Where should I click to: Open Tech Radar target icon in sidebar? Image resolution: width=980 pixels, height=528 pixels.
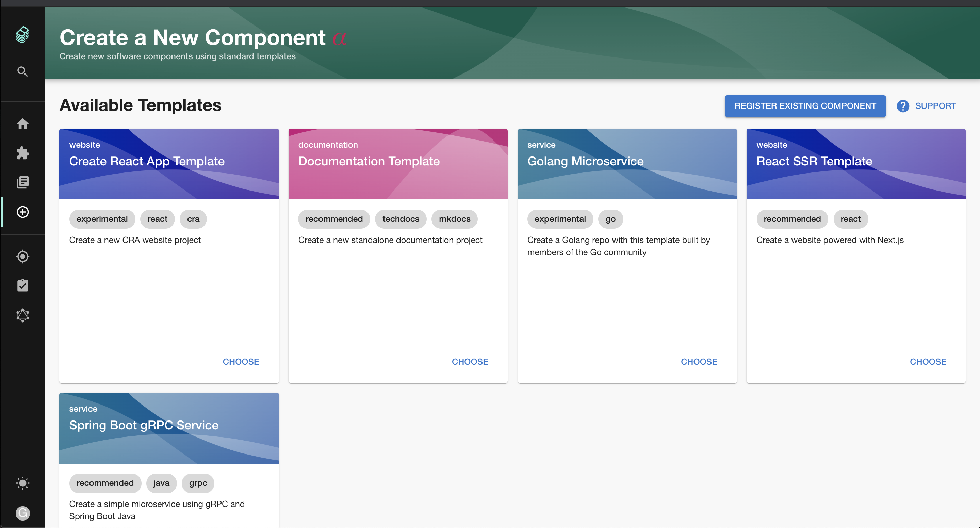pos(22,257)
